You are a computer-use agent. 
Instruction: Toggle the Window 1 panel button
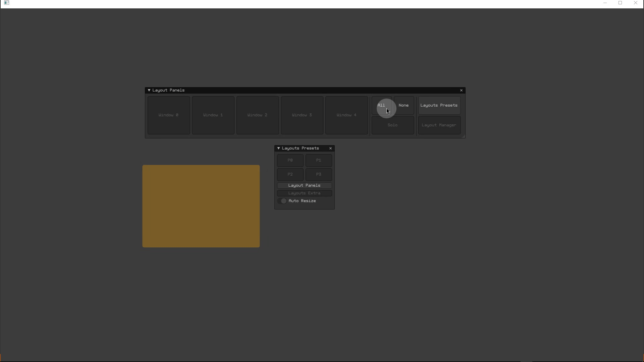pyautogui.click(x=213, y=115)
